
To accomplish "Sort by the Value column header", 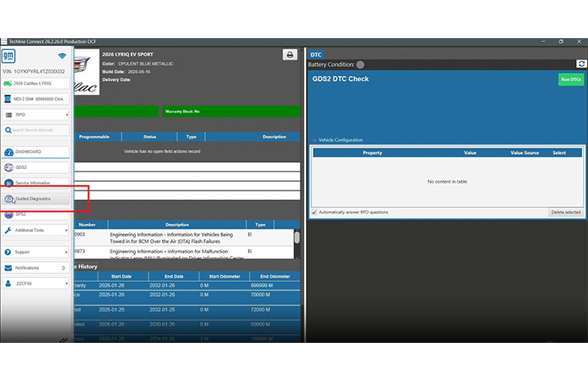I will [470, 153].
